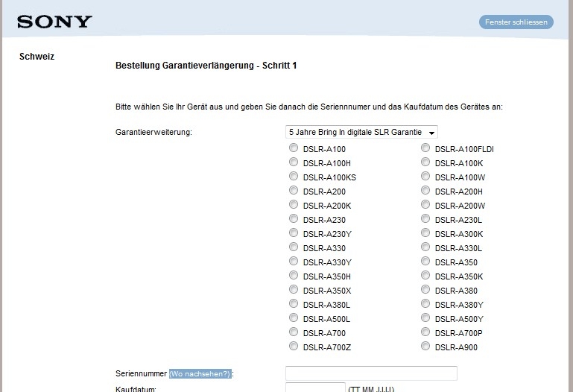Viewport: 573px width, 392px height.
Task: Choose DSLR-A230L radio button
Action: [x=425, y=219]
